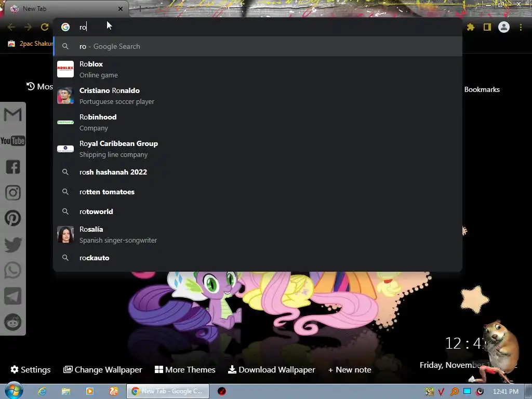Open More Themes
The height and width of the screenshot is (399, 532).
(x=185, y=369)
